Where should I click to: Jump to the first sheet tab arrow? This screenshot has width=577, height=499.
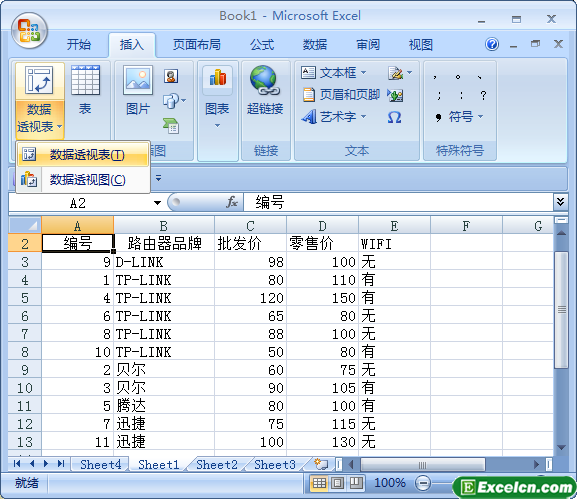pyautogui.click(x=17, y=464)
